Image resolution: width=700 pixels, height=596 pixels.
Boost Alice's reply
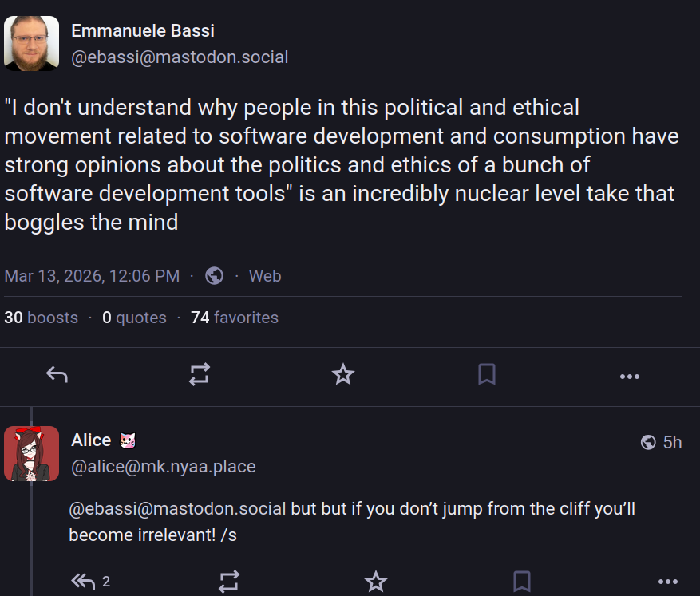[229, 582]
